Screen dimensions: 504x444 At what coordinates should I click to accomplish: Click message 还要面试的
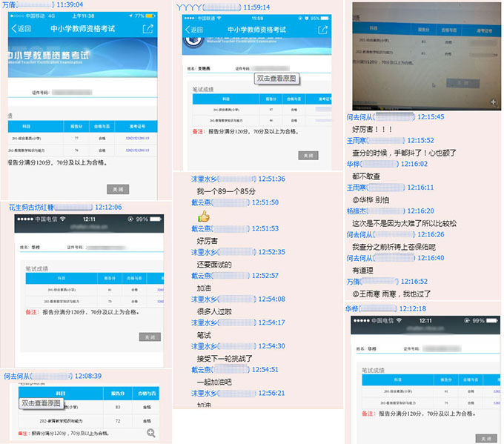[x=214, y=265]
